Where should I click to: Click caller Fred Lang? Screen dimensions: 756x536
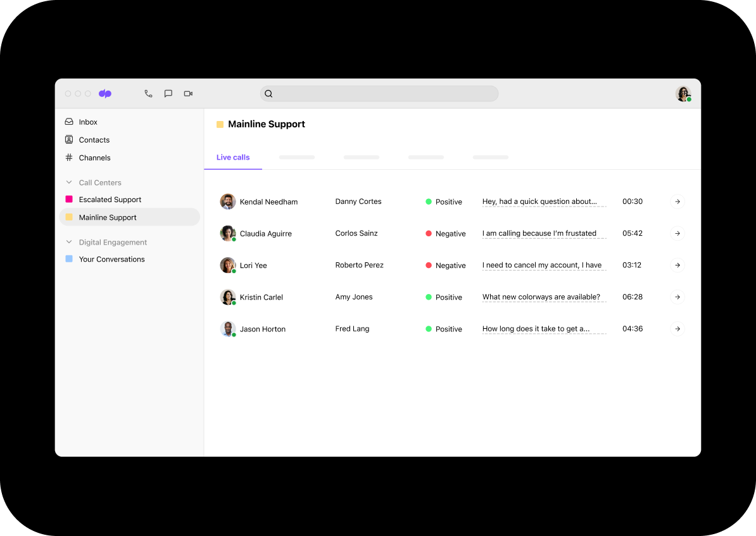point(352,329)
